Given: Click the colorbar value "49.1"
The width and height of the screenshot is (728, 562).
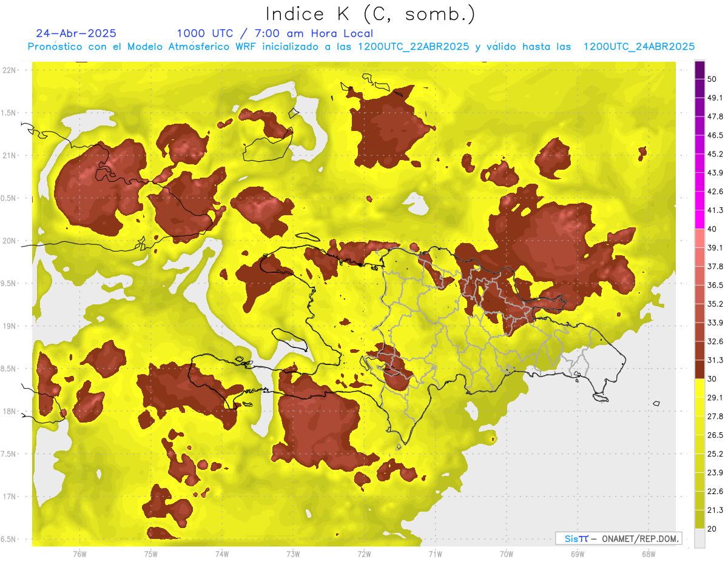Looking at the screenshot, I should pyautogui.click(x=715, y=98).
